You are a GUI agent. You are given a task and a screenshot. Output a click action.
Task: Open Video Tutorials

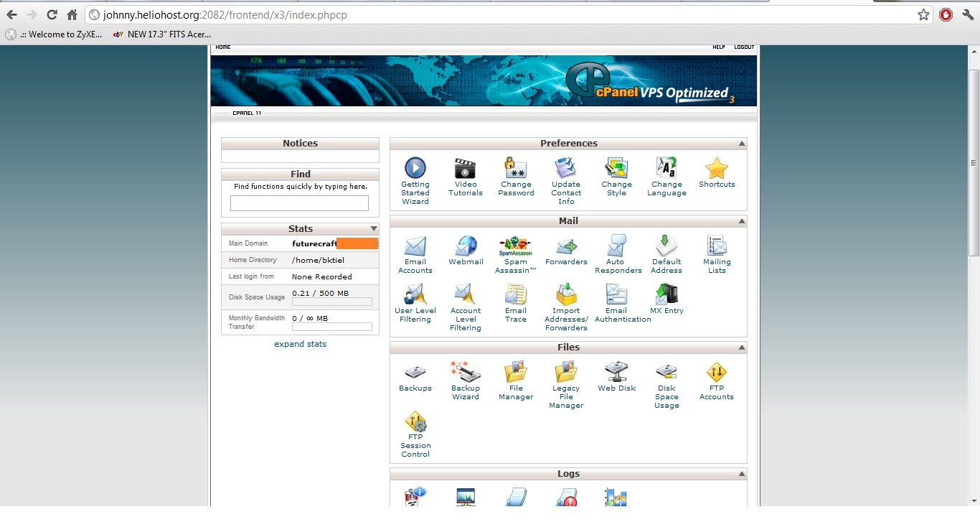tap(466, 177)
